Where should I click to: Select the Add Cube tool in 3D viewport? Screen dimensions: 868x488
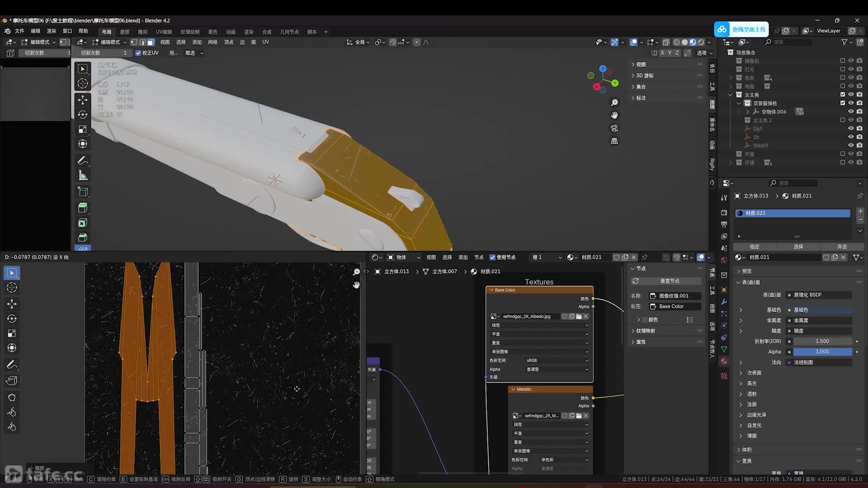[x=83, y=192]
